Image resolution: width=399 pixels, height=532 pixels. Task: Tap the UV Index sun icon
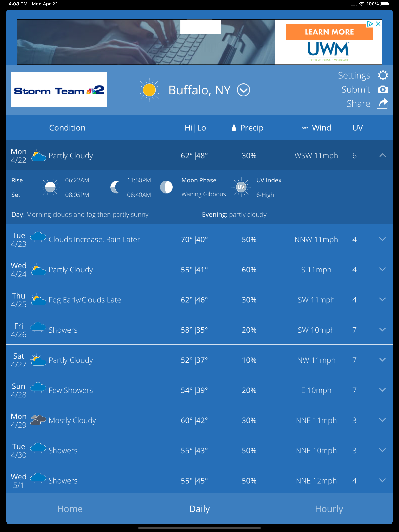pos(241,187)
